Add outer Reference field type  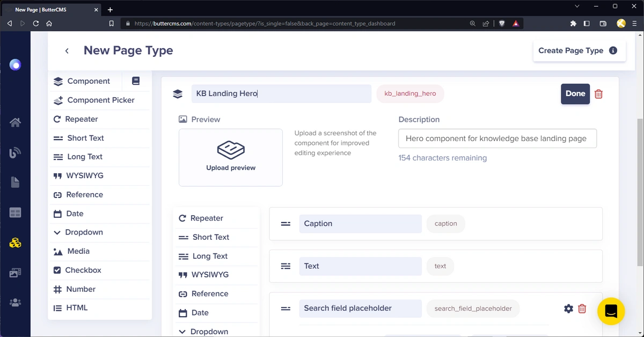click(99, 195)
